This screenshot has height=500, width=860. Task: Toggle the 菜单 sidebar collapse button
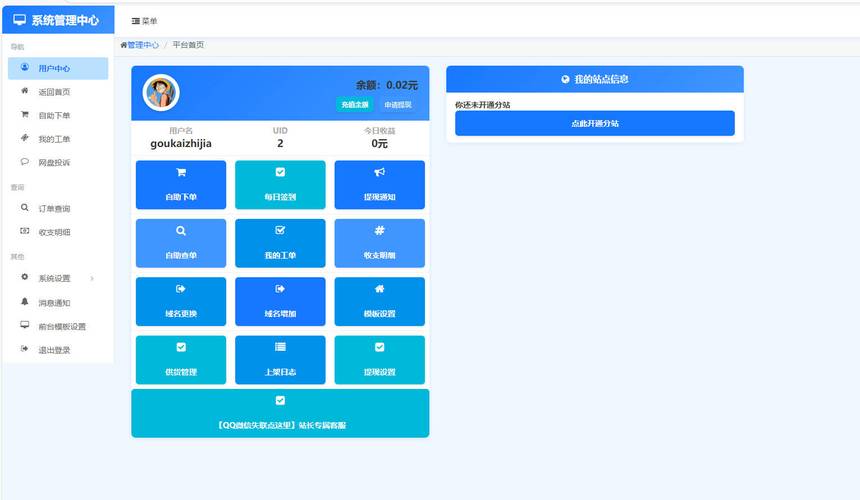(144, 21)
